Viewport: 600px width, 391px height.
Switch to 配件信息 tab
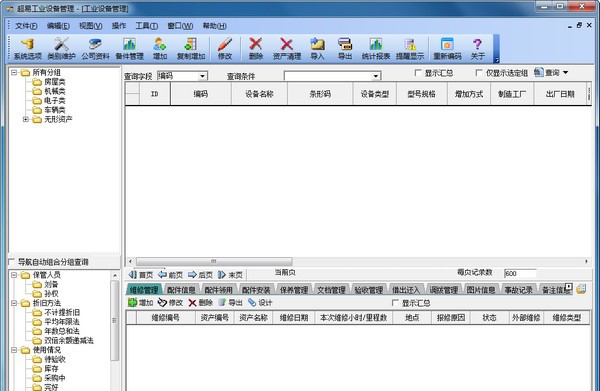point(181,290)
